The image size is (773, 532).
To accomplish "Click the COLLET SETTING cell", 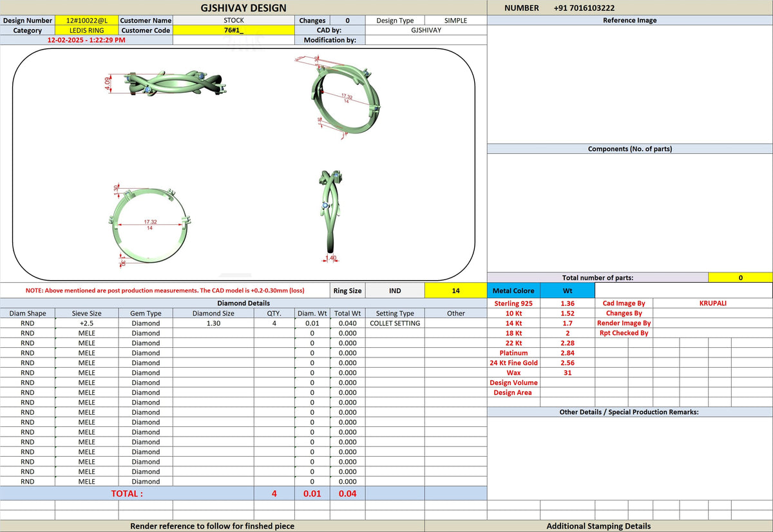I will click(395, 323).
